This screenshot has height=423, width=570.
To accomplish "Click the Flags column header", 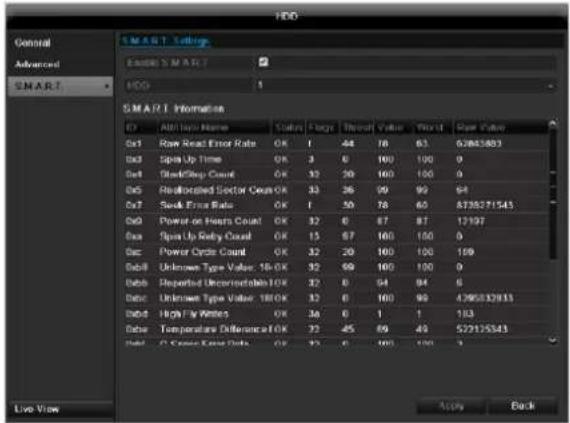I will point(322,128).
